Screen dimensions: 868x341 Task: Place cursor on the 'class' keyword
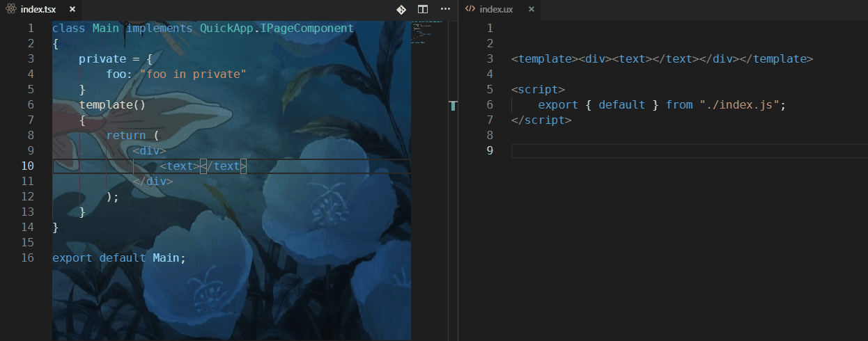point(69,29)
